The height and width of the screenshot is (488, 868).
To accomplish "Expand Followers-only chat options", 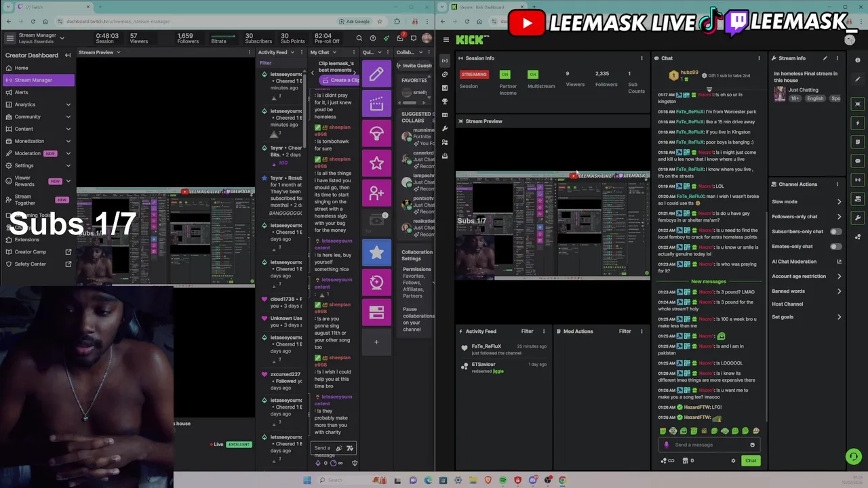I will click(x=839, y=217).
